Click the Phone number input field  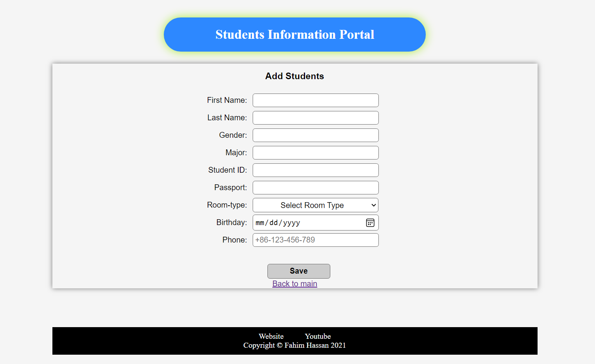click(315, 240)
